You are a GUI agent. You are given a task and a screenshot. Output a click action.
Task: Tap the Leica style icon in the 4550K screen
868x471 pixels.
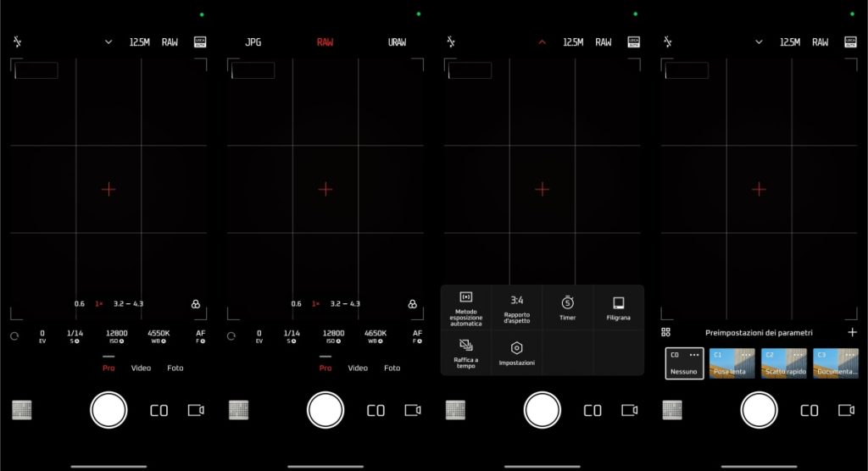pos(200,42)
